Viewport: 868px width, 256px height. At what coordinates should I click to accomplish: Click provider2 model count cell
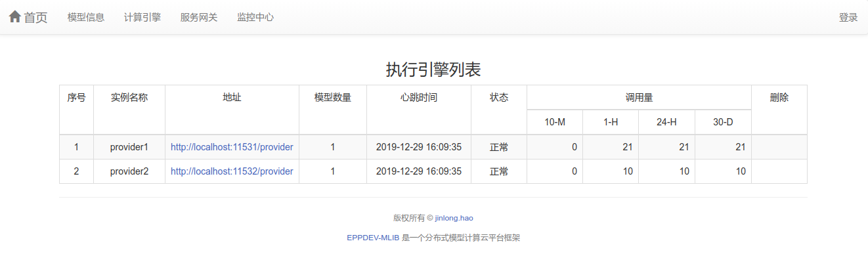point(333,171)
